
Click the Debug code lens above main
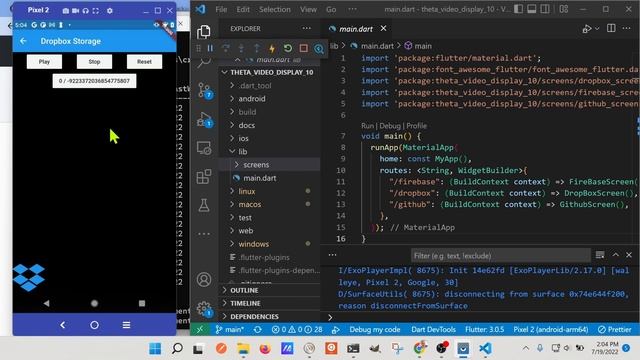pyautogui.click(x=390, y=126)
